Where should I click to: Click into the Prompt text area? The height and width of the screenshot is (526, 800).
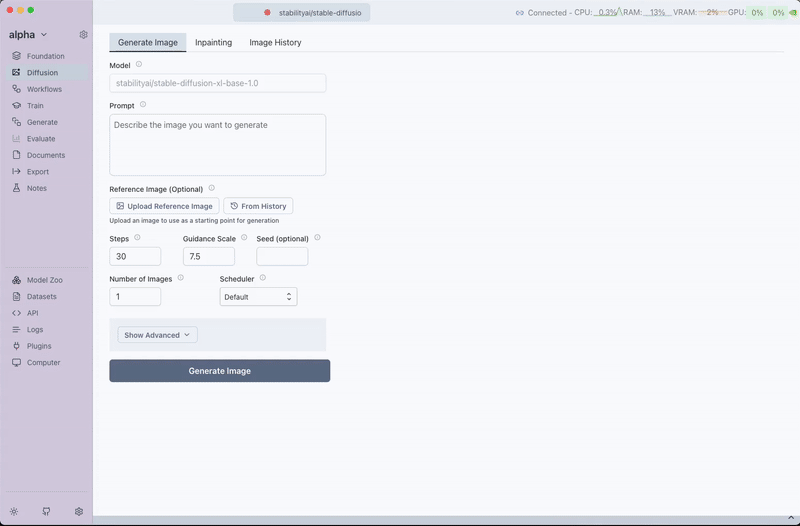coord(217,145)
